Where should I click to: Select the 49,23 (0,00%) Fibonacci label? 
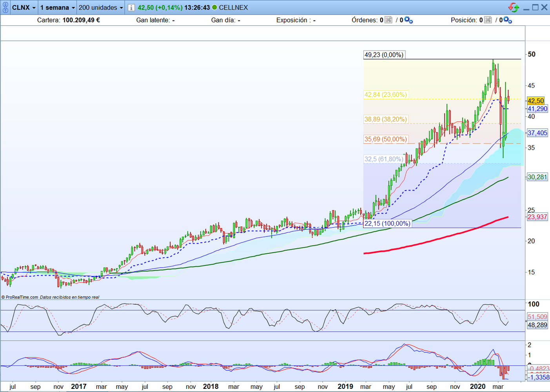(x=384, y=55)
